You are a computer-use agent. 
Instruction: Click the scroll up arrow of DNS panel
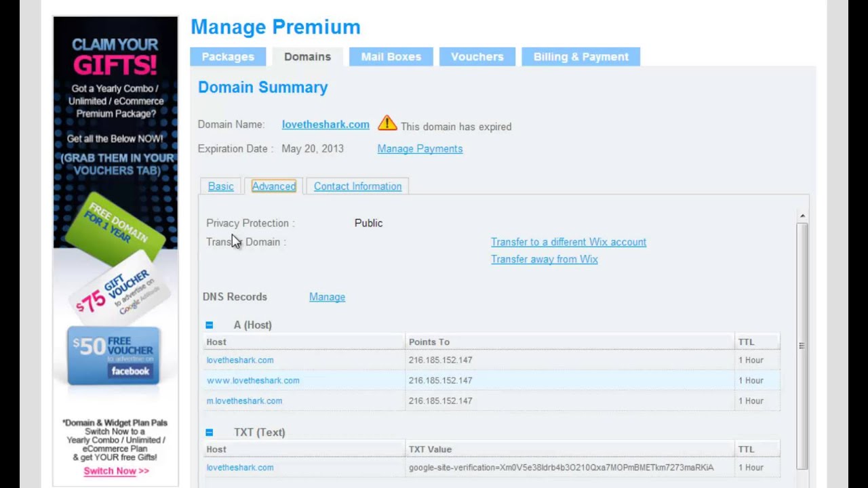click(802, 216)
